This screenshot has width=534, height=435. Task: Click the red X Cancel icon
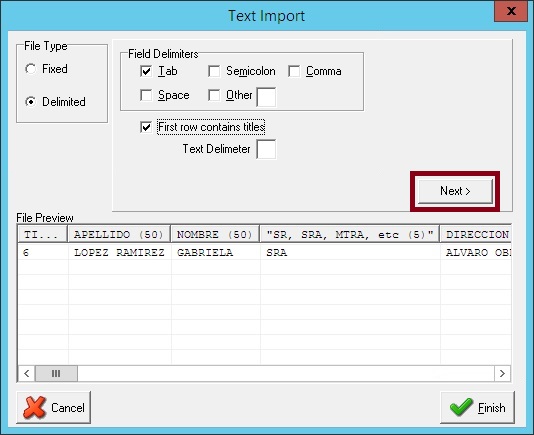(x=34, y=407)
